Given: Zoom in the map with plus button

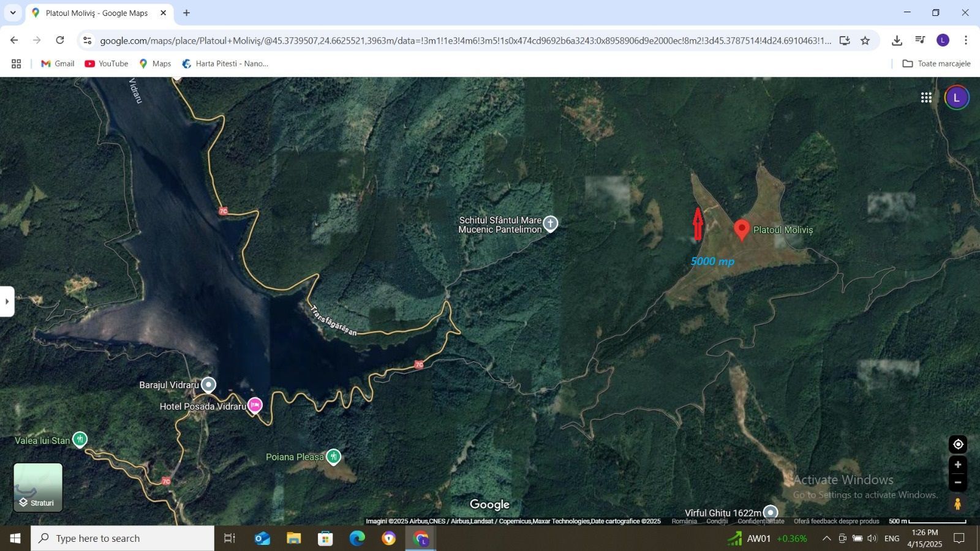Looking at the screenshot, I should click(958, 465).
